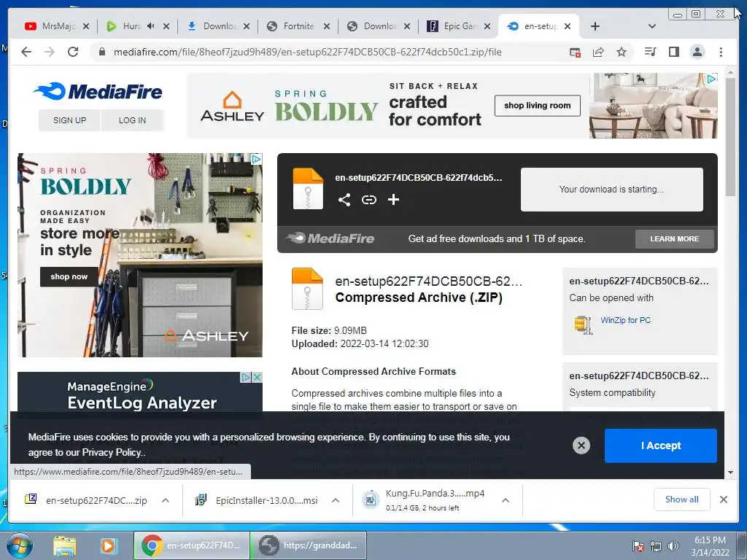Close the ManageEngine ad with X
Screen dimensions: 747x560
pos(257,377)
